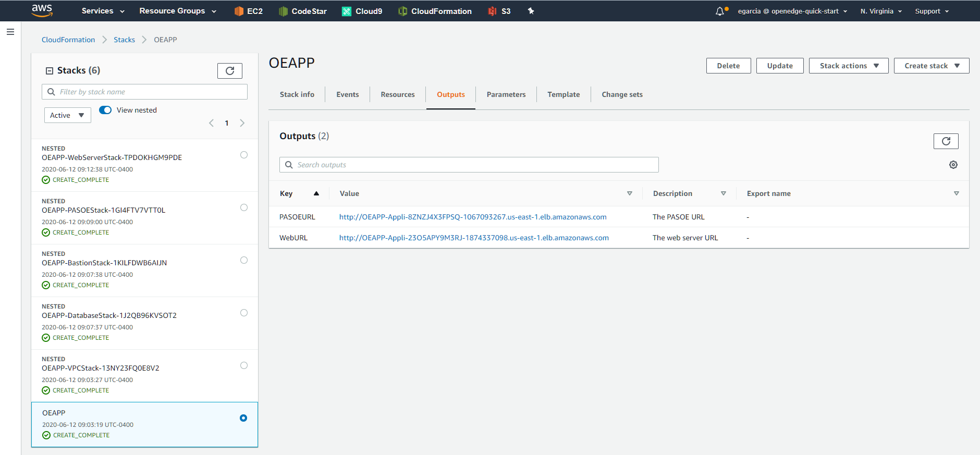The width and height of the screenshot is (980, 455).
Task: Click the pin shortcuts icon
Action: point(531,11)
